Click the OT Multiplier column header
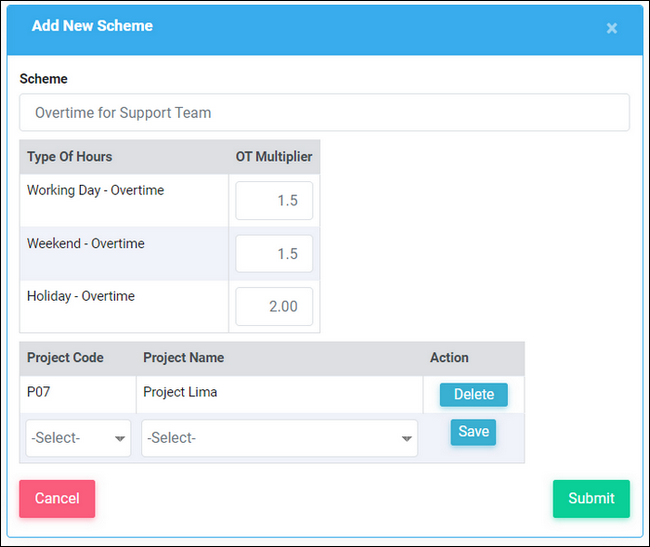This screenshot has width=650, height=547. [x=274, y=157]
